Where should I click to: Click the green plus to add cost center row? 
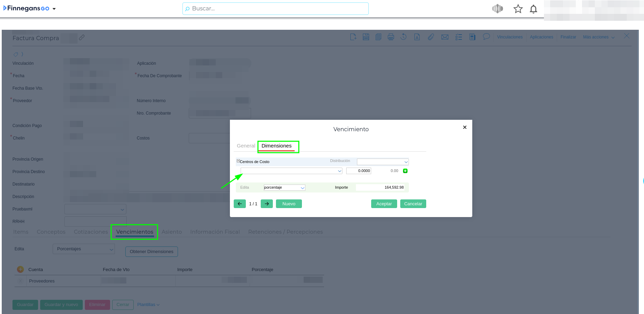[x=405, y=171]
